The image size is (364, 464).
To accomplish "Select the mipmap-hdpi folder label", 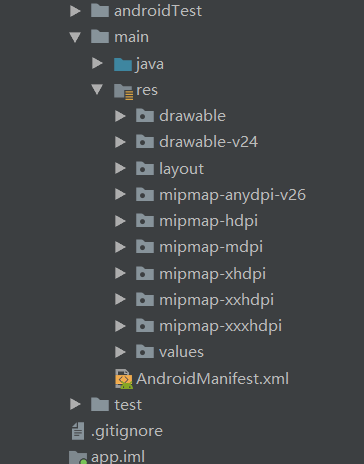I will [209, 221].
